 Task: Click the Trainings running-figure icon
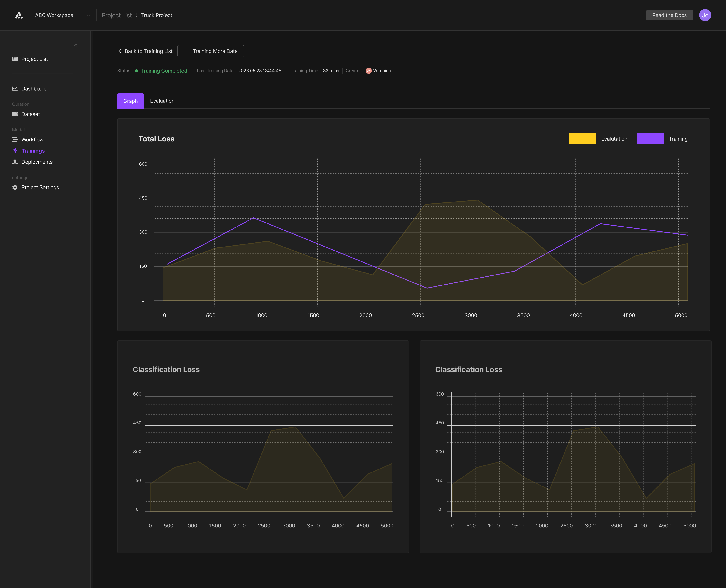point(15,151)
